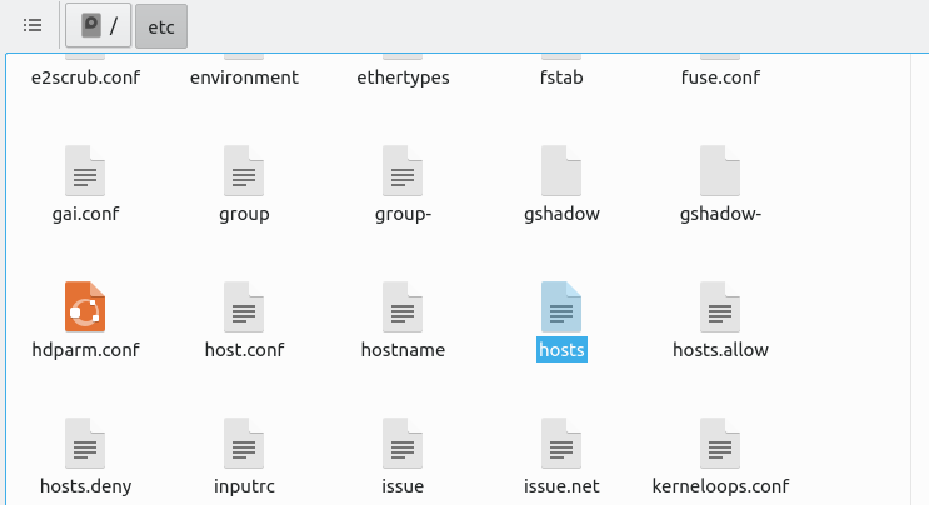Click the hosts.deny file name label
This screenshot has height=505, width=929.
pyautogui.click(x=85, y=487)
